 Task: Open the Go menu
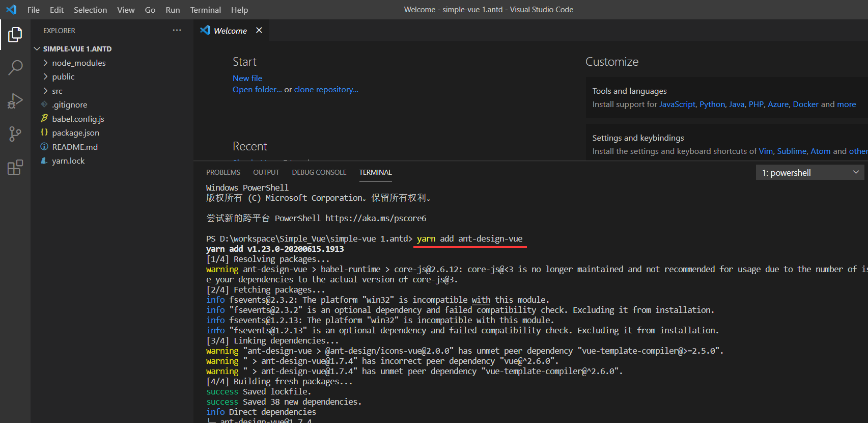click(x=150, y=10)
